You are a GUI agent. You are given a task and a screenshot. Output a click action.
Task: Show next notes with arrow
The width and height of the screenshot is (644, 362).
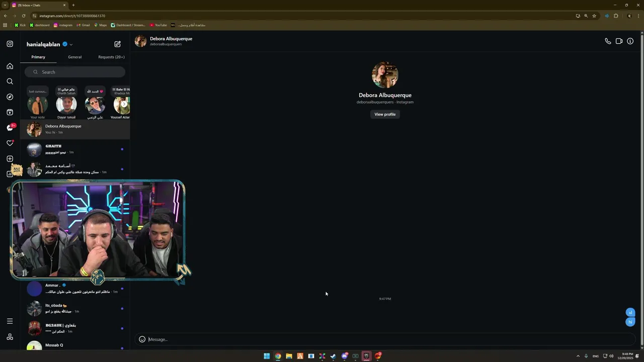(124, 104)
